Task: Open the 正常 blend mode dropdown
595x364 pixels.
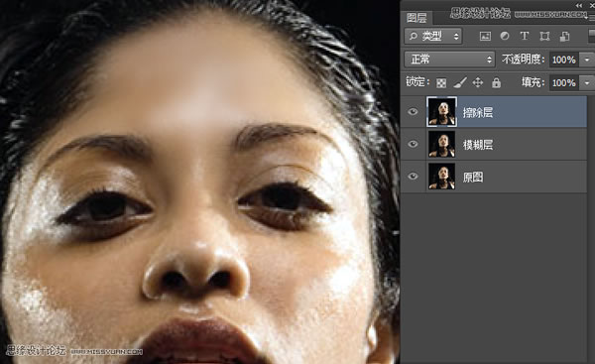Action: coord(449,60)
